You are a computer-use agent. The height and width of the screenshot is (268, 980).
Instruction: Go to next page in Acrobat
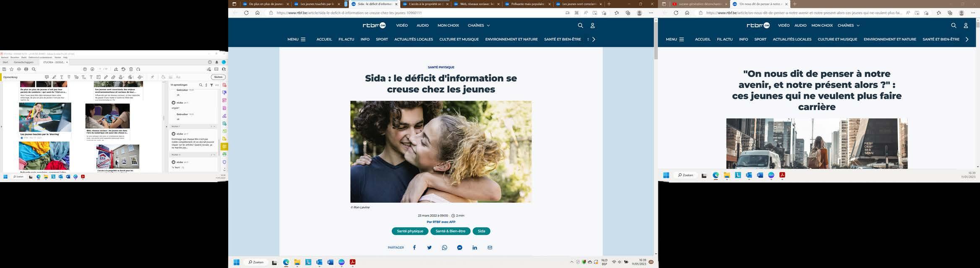(92, 69)
